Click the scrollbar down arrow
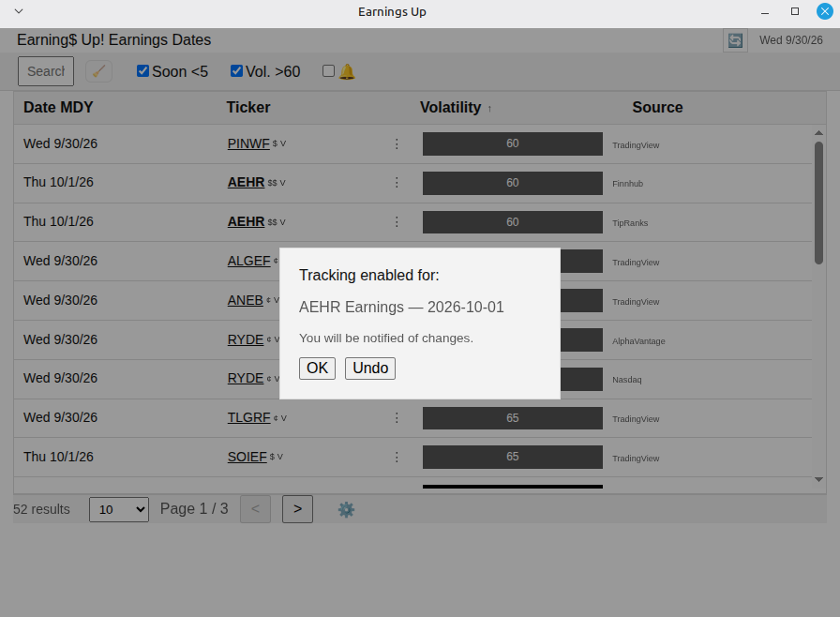Image resolution: width=840 pixels, height=617 pixels. (x=818, y=479)
